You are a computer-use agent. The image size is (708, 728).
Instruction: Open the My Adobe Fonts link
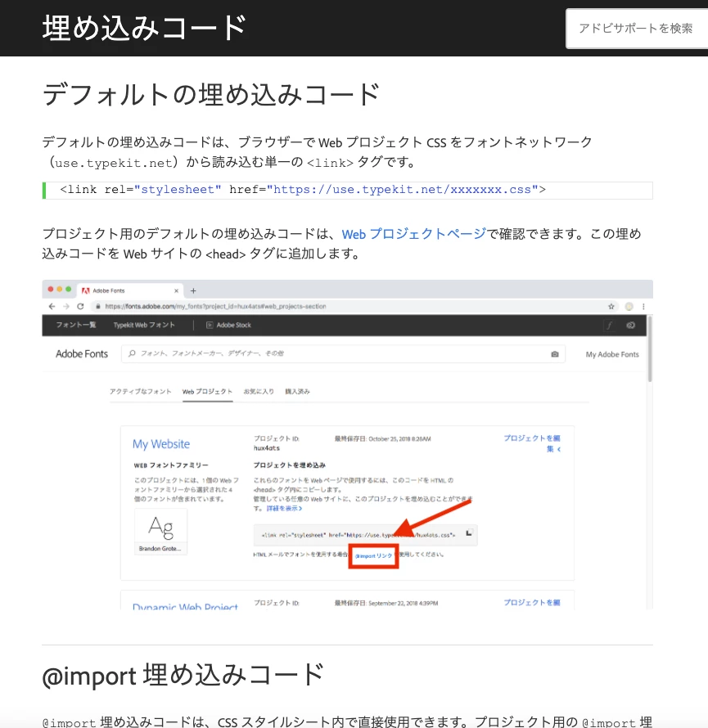[x=612, y=354]
